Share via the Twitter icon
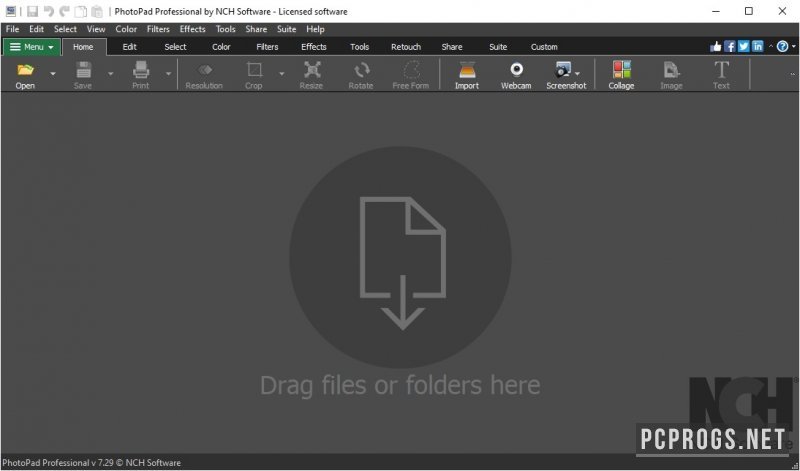 point(743,46)
